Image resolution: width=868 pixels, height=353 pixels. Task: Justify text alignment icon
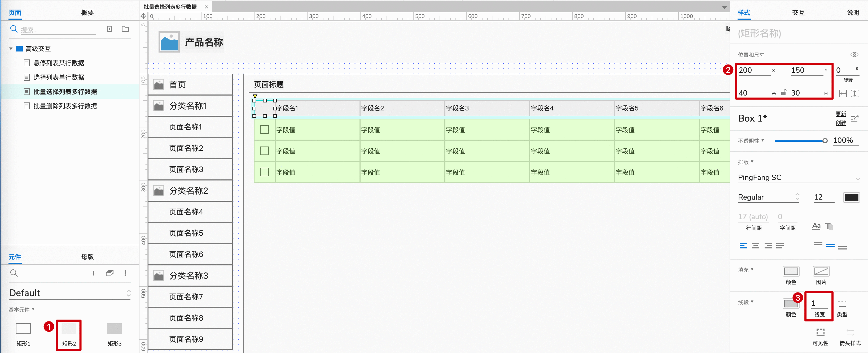coord(780,246)
